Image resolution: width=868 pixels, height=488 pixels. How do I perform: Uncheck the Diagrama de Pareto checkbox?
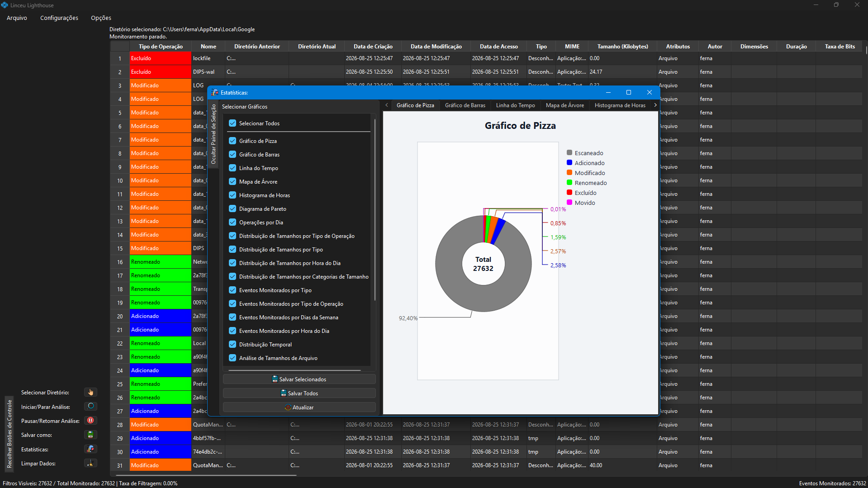point(232,208)
